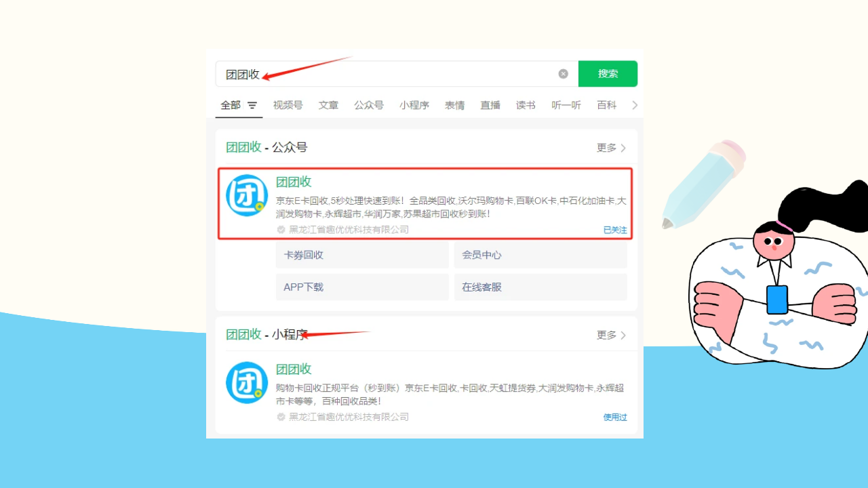This screenshot has width=868, height=488.
Task: Click the 使用过 label
Action: coord(615,417)
